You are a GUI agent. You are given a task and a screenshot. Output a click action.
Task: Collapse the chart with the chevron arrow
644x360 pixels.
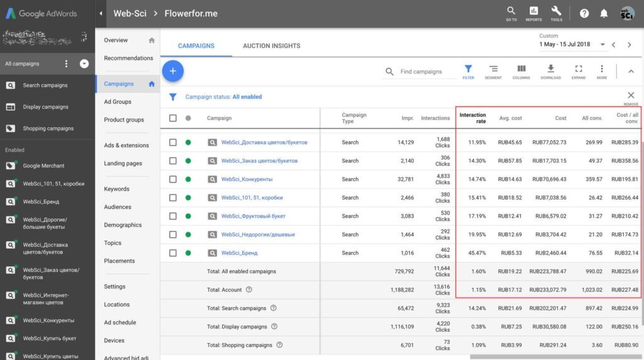coord(631,71)
